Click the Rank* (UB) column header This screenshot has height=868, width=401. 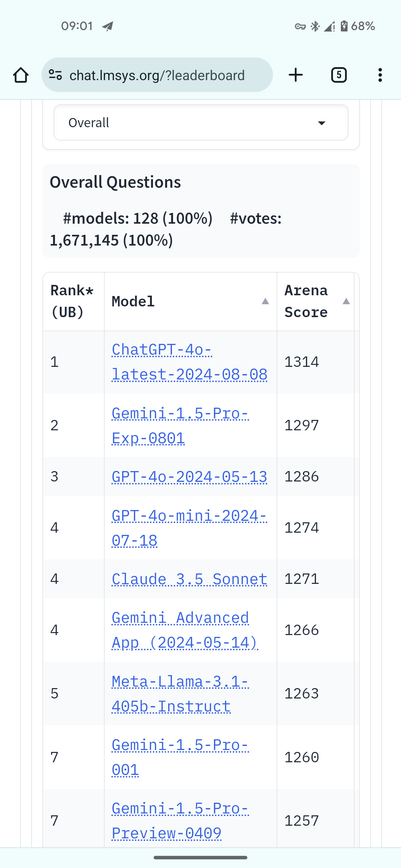[x=73, y=301]
